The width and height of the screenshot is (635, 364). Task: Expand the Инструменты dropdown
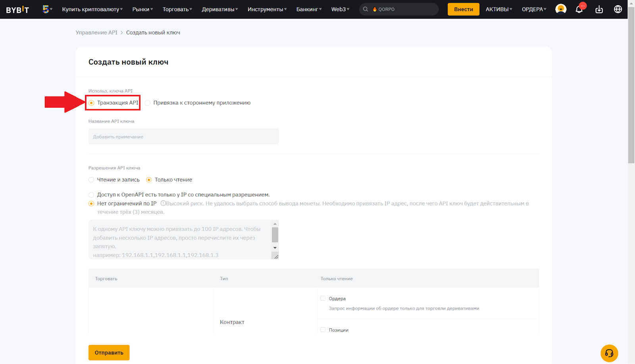pos(267,9)
